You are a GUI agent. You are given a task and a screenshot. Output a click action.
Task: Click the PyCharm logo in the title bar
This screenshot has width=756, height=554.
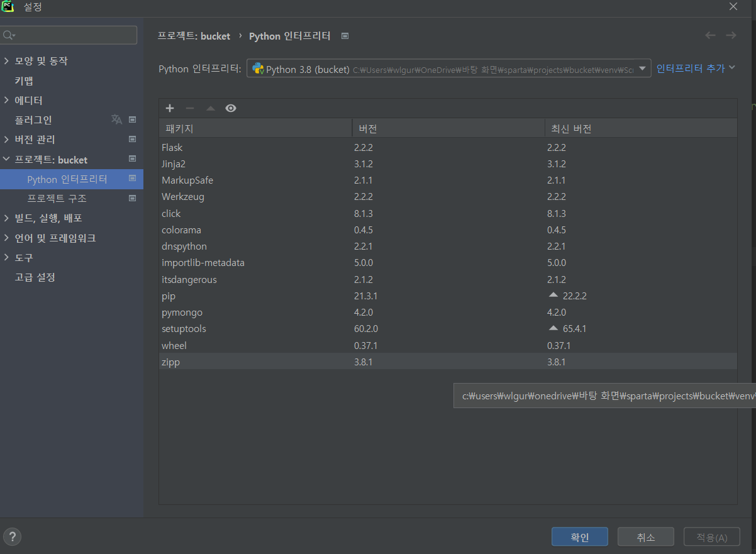coord(8,7)
